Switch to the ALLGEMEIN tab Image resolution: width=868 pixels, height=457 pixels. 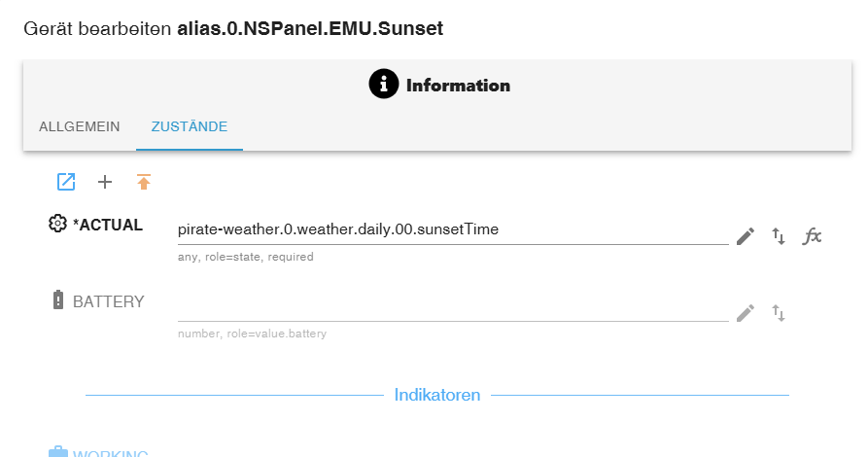tap(80, 126)
